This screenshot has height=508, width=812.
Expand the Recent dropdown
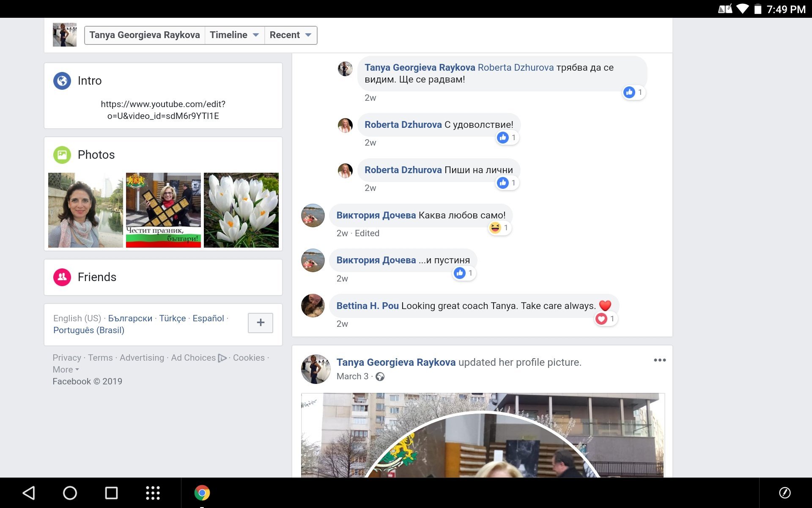(x=290, y=35)
